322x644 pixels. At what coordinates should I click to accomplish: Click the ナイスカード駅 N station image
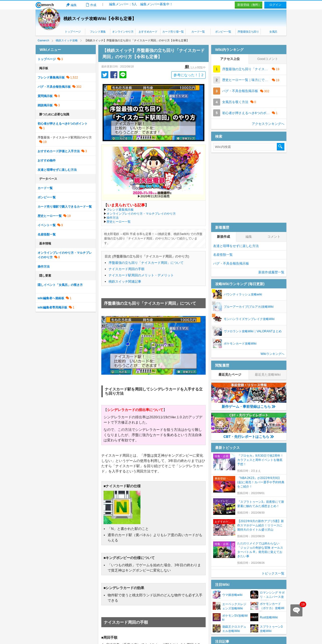coord(122,507)
